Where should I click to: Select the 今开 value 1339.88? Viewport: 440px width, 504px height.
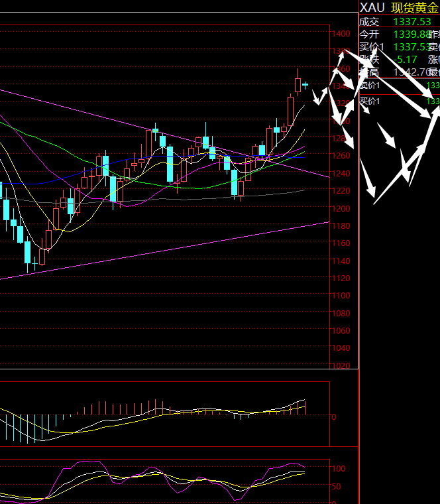coord(412,34)
